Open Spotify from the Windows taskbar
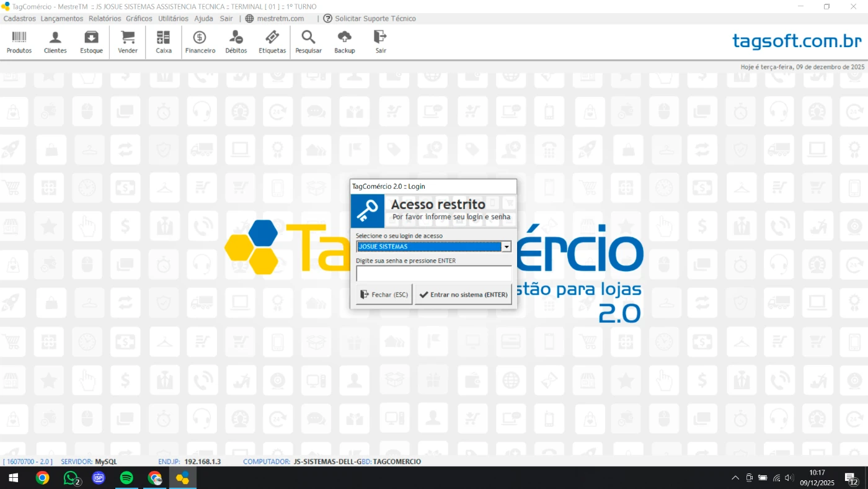The image size is (868, 489). (126, 478)
